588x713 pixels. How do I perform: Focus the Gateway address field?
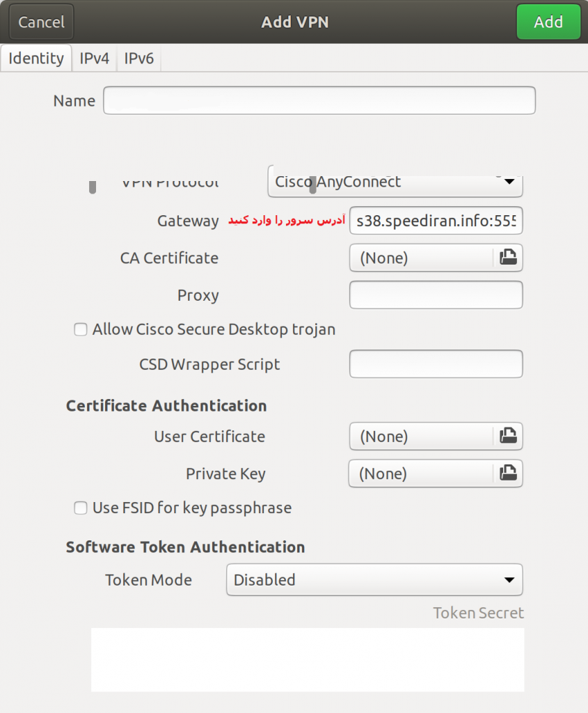436,221
